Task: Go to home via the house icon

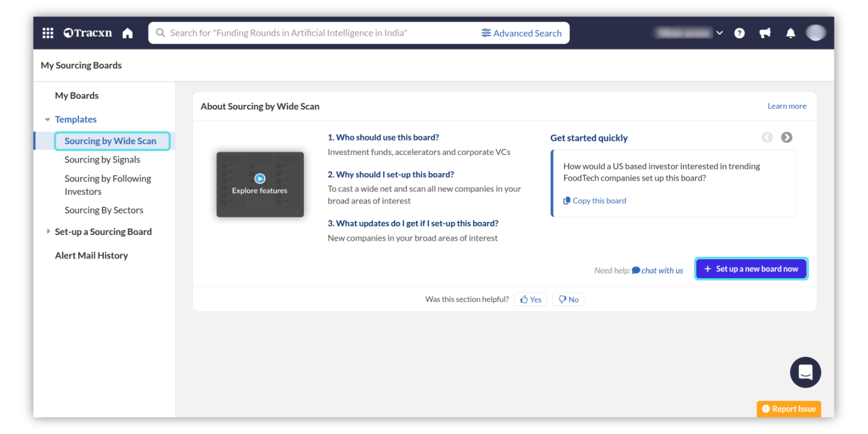Action: click(127, 33)
